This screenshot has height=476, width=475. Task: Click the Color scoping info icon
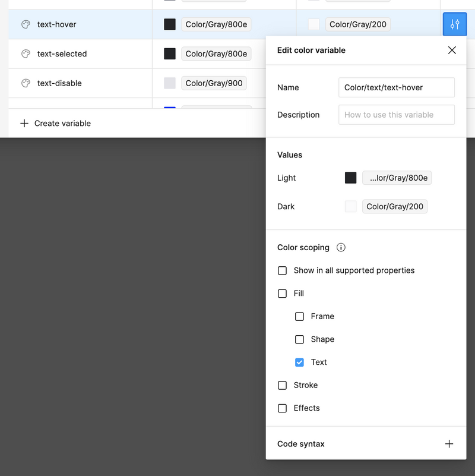coord(341,247)
